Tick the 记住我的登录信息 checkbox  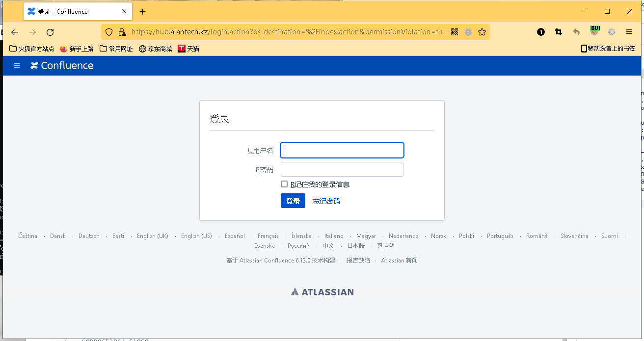(284, 184)
